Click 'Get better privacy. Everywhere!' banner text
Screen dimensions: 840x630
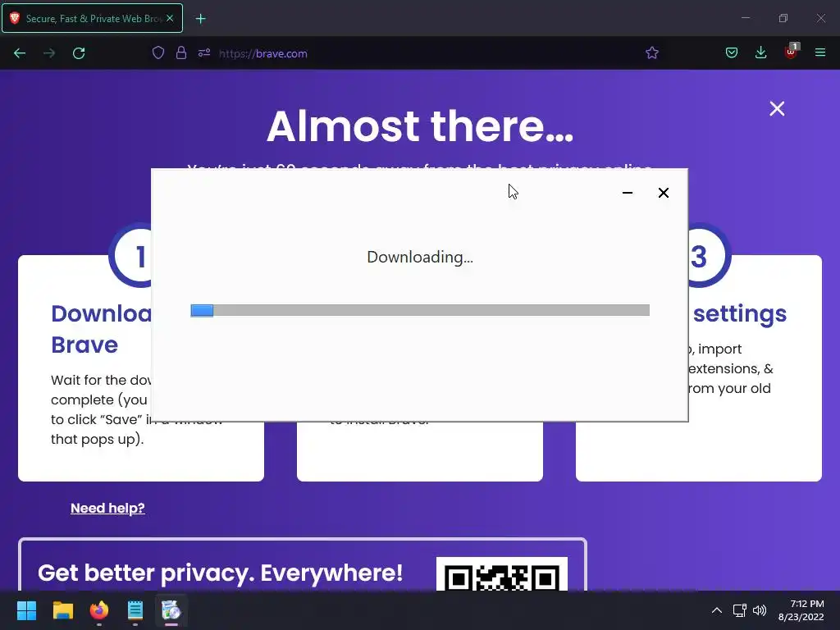[220, 573]
